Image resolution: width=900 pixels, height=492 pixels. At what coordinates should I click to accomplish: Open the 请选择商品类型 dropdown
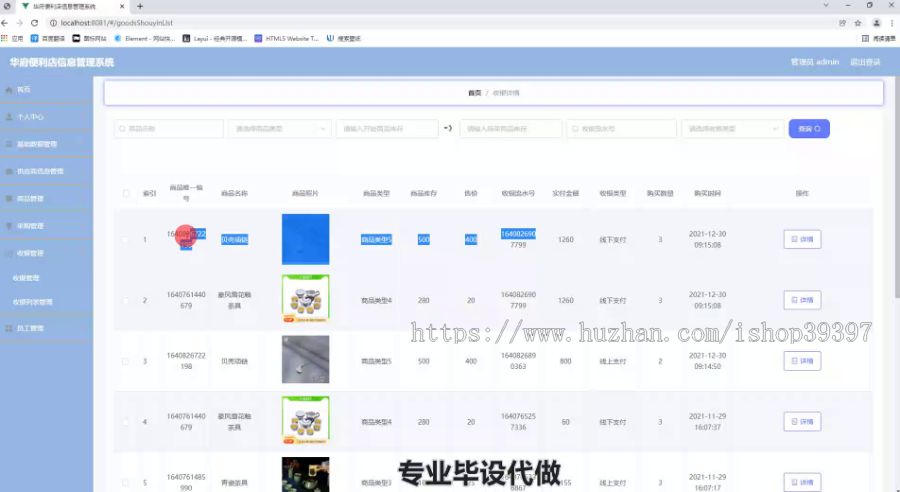tap(280, 129)
